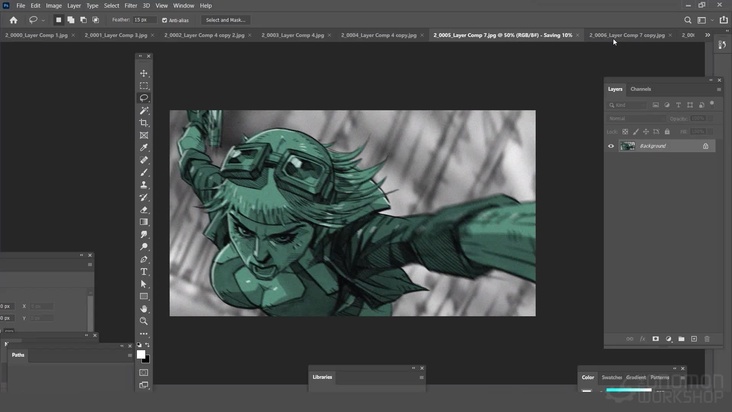The image size is (732, 412).
Task: Select the Pen tool
Action: 144,259
